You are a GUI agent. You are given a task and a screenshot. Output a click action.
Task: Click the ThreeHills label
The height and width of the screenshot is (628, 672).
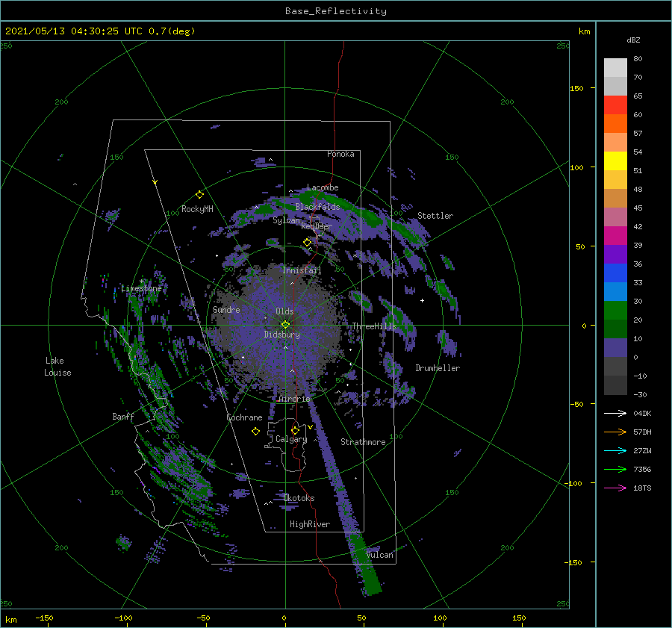coord(375,326)
